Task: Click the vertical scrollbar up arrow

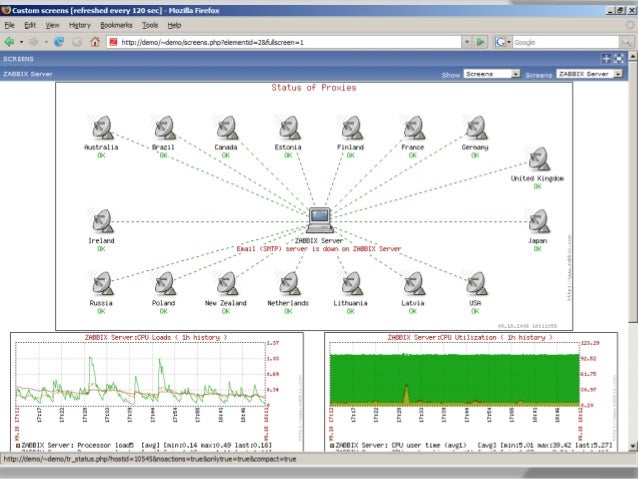Action: 633,57
